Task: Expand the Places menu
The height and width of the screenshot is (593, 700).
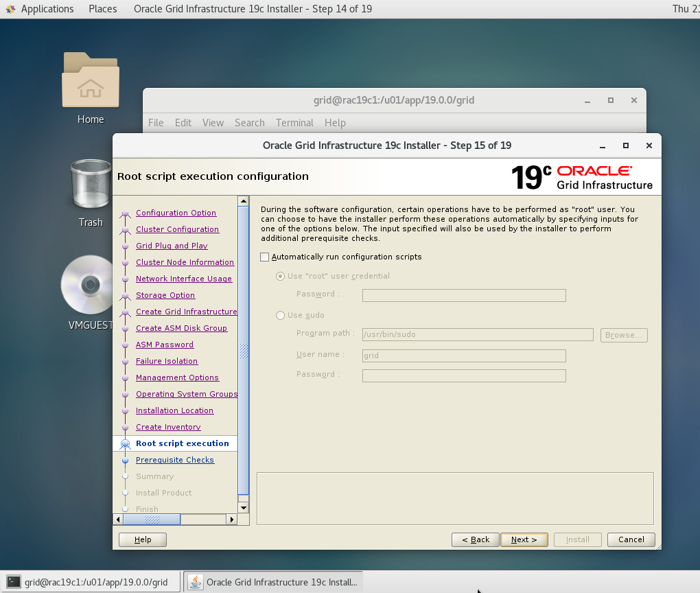Action: pyautogui.click(x=102, y=9)
